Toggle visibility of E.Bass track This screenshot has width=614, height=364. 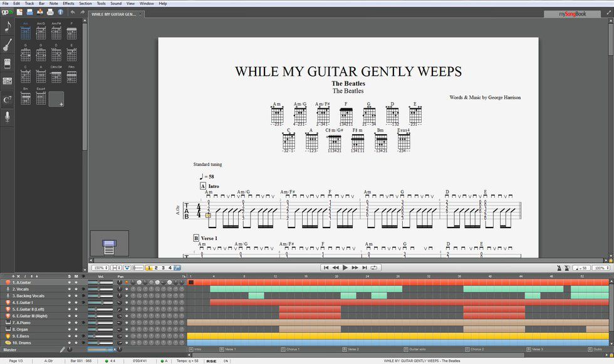click(x=83, y=336)
